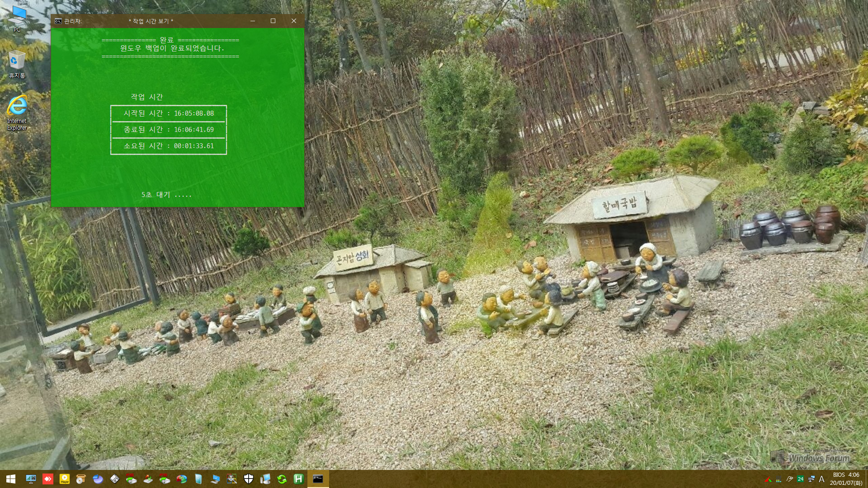This screenshot has width=868, height=488.
Task: Switch to the command prompt taskbar button
Action: click(318, 479)
